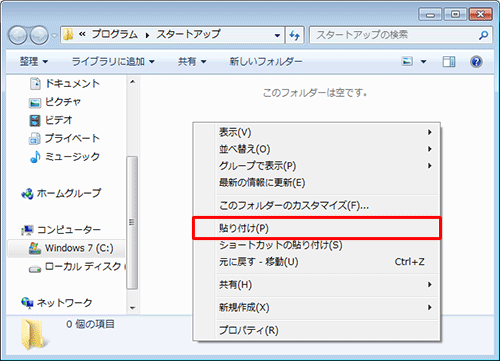Choose ショートカットの貼り付け(S)
The width and height of the screenshot is (500, 361).
(317, 245)
